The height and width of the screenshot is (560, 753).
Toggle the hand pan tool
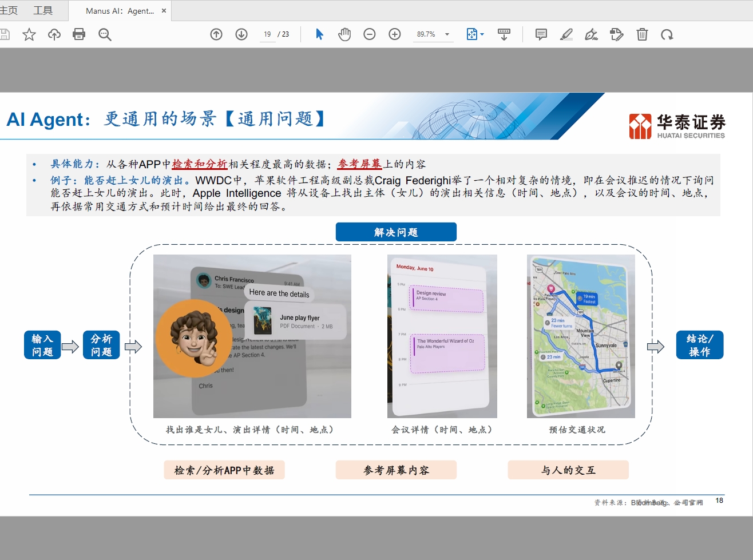344,34
